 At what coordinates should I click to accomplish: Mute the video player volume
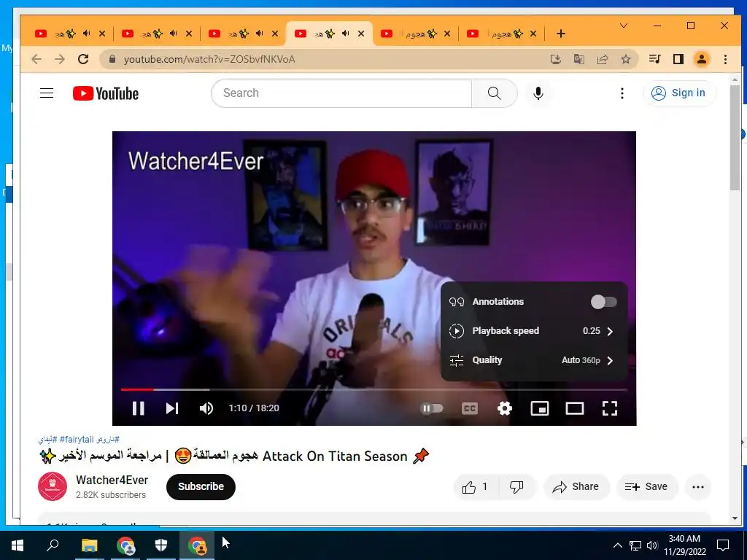click(x=206, y=408)
